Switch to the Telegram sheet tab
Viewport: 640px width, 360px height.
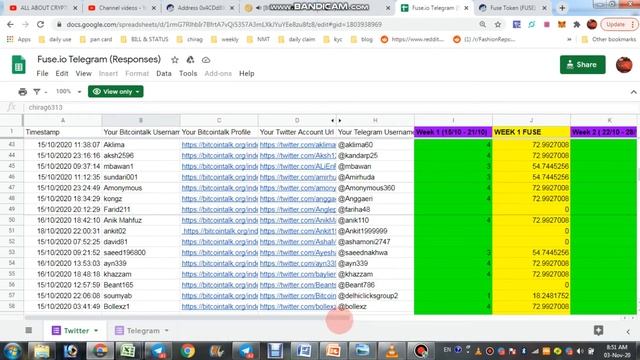[x=143, y=331]
